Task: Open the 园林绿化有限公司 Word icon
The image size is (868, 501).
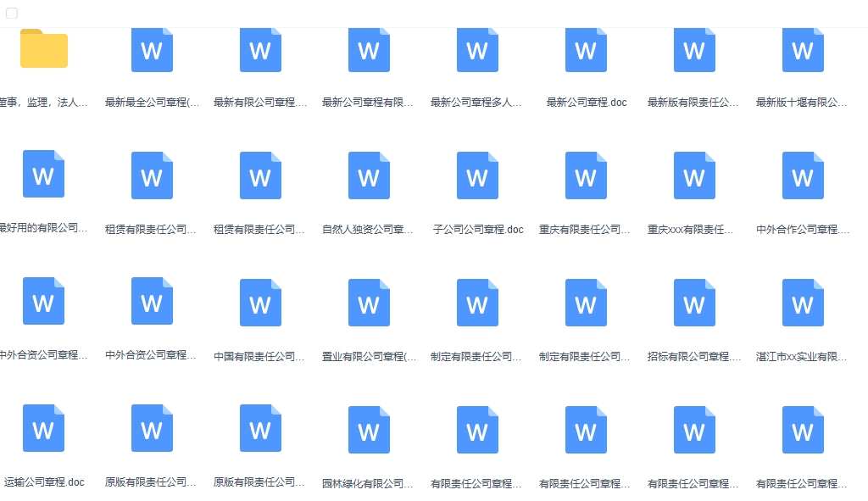Action: [x=369, y=429]
